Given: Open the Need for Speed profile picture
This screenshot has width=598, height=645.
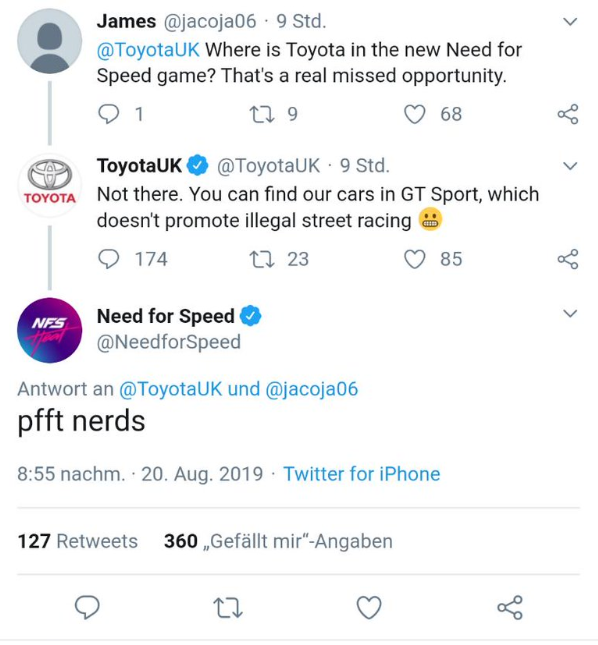Looking at the screenshot, I should tap(49, 330).
